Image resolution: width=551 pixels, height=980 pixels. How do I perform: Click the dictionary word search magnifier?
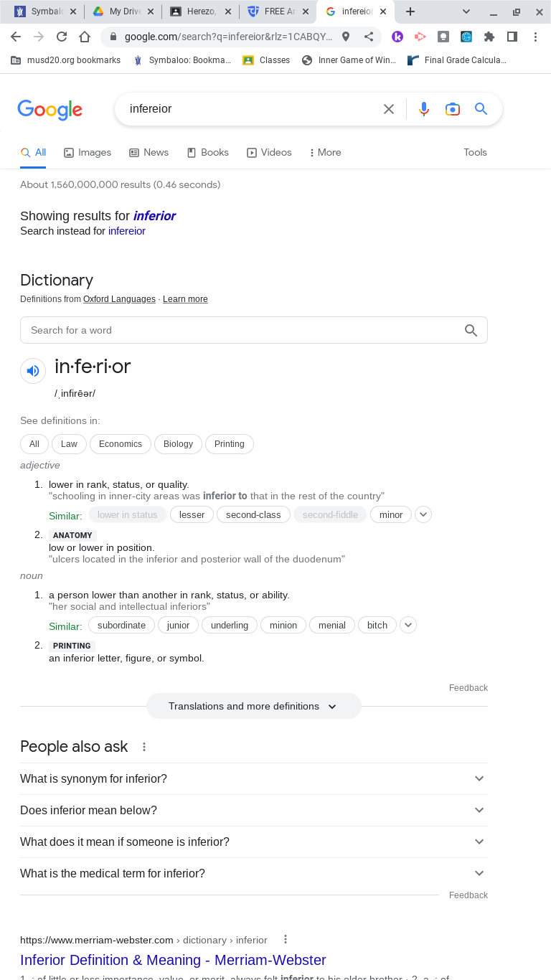(x=471, y=330)
